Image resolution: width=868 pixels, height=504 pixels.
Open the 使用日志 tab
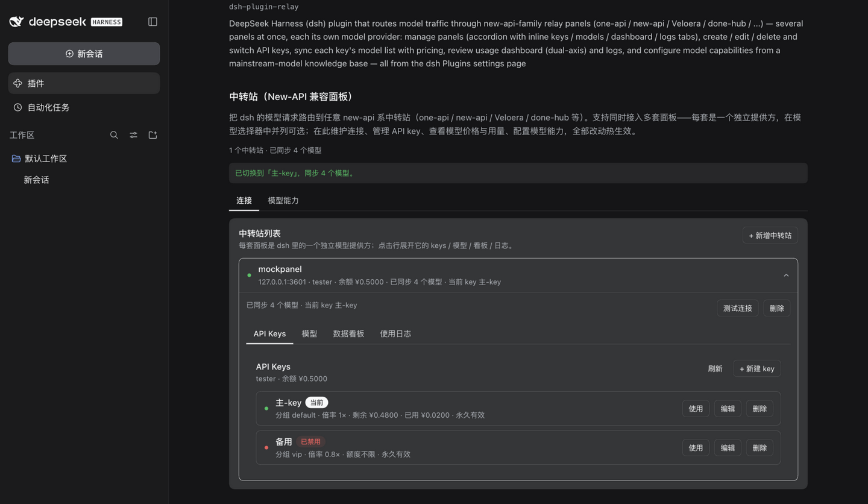(395, 333)
